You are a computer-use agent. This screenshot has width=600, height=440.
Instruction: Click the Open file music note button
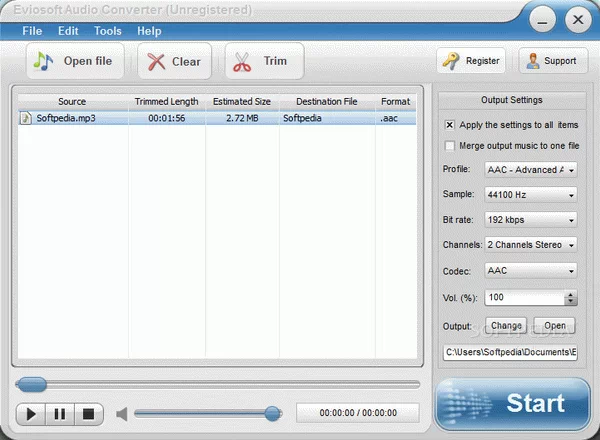click(x=75, y=61)
